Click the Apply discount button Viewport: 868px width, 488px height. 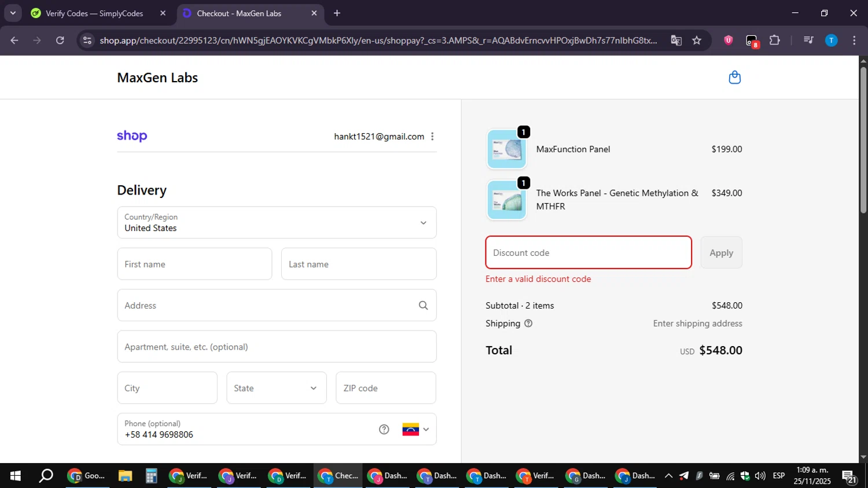click(721, 252)
